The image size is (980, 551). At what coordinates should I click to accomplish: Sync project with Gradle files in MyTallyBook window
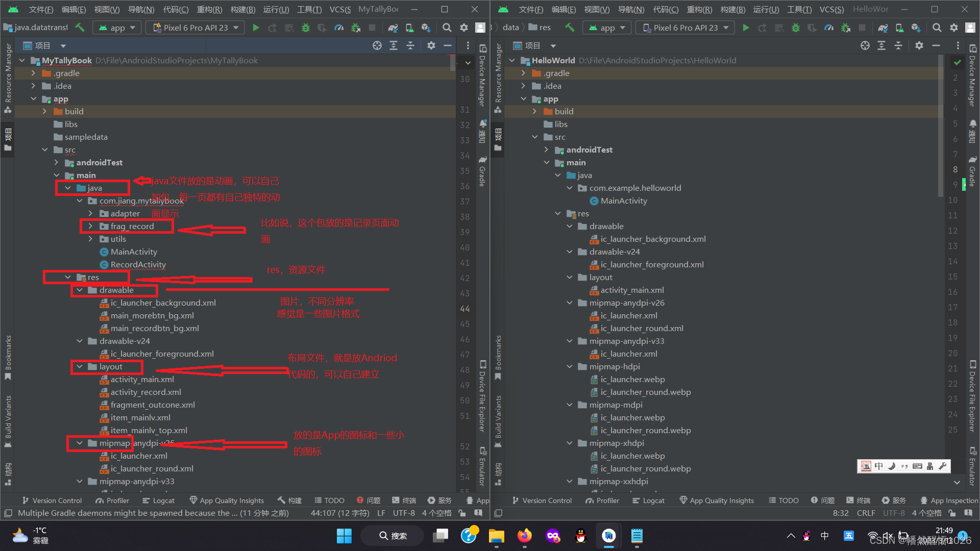[393, 28]
